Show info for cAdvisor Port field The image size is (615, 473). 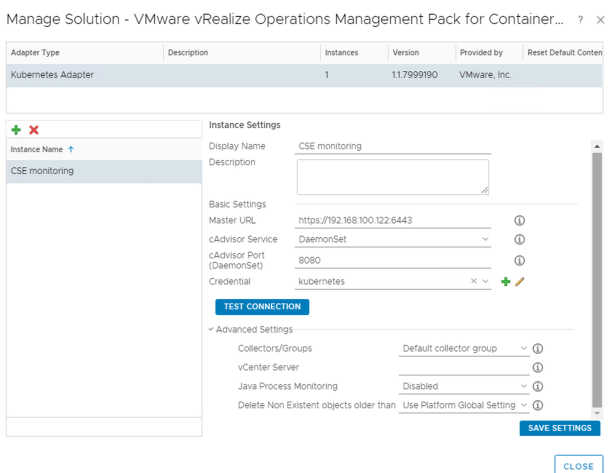coord(519,260)
